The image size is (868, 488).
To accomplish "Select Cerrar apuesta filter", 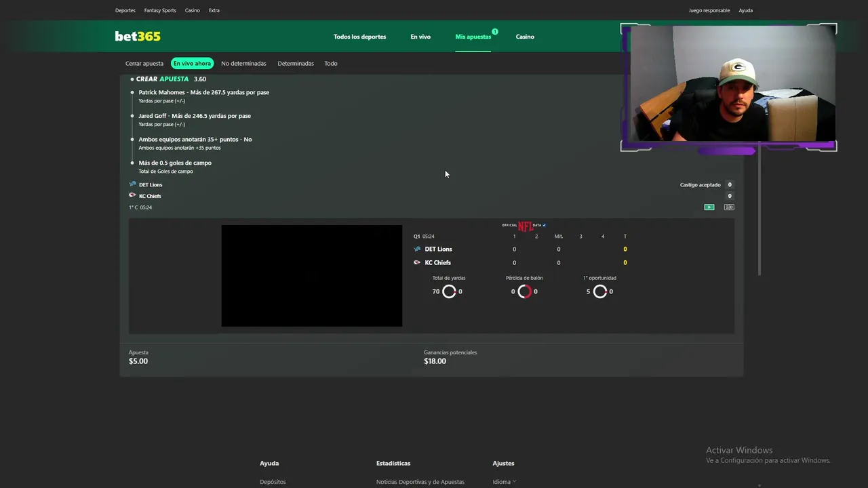I will 144,63.
